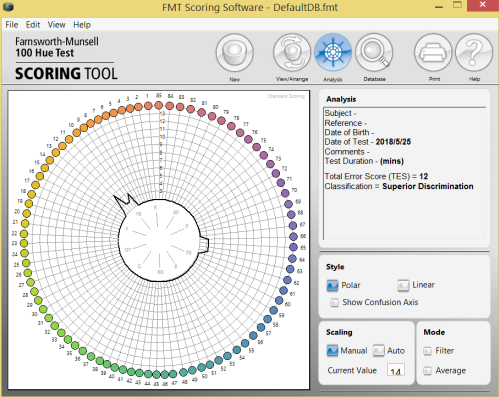Click Classification Superior Discrimination text

point(399,186)
